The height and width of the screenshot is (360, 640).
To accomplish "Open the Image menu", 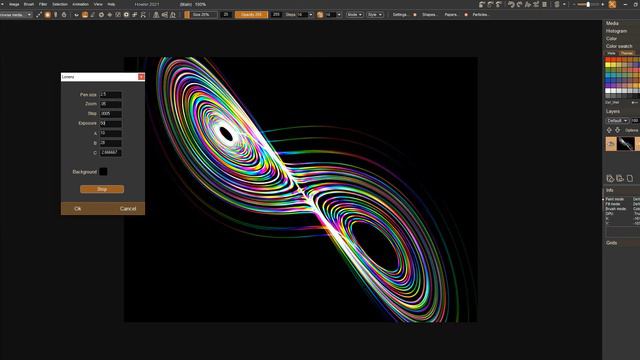I will pos(14,4).
